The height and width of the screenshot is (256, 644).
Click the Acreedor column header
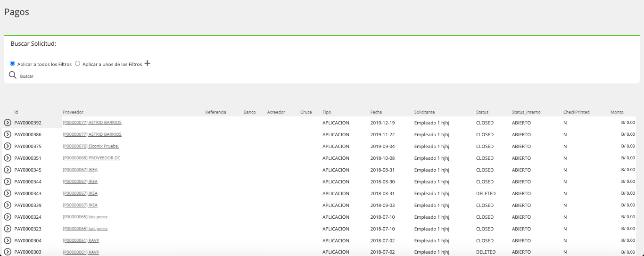[276, 112]
